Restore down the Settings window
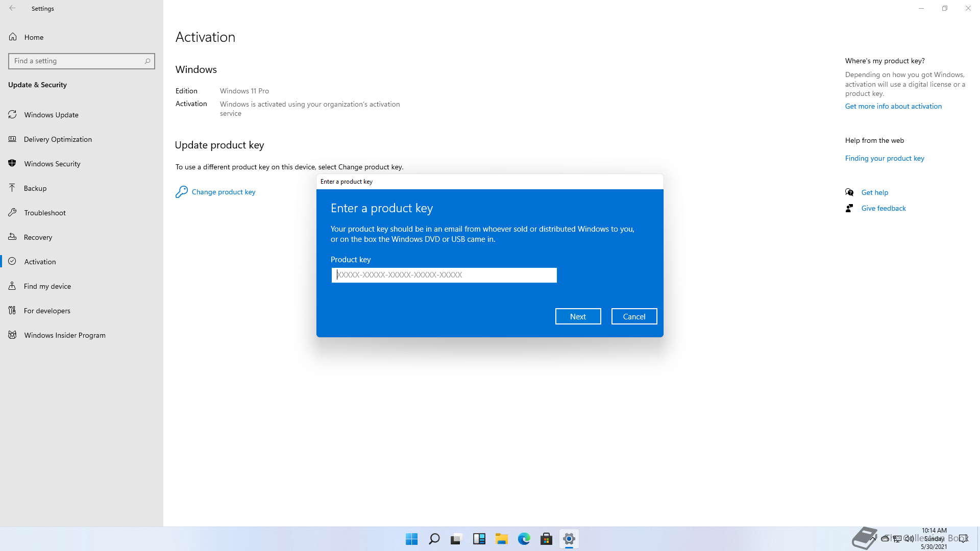The image size is (980, 551). [x=945, y=8]
